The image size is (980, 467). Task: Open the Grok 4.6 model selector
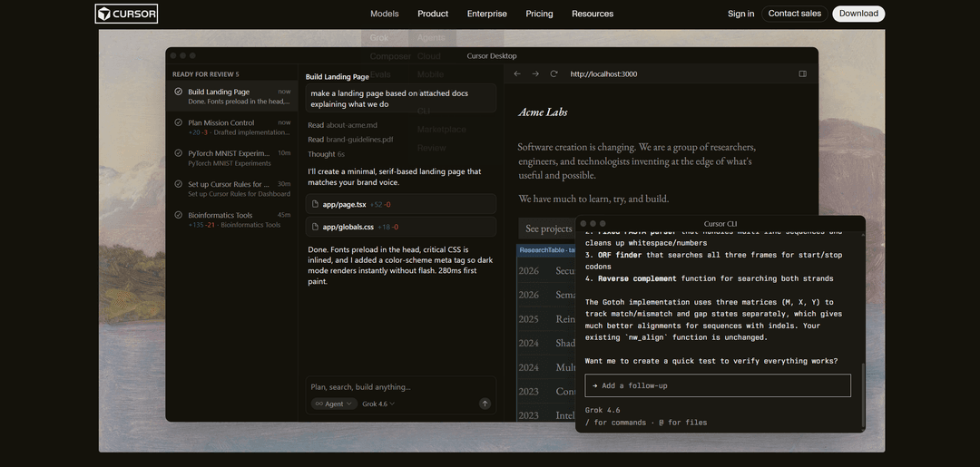click(x=378, y=404)
